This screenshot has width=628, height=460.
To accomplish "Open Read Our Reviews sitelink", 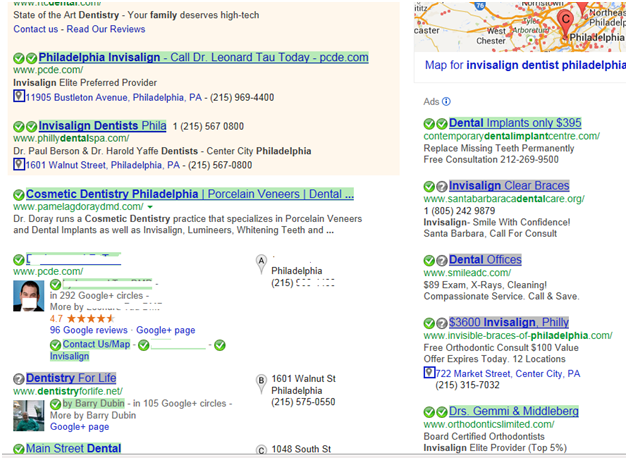I will tap(106, 29).
